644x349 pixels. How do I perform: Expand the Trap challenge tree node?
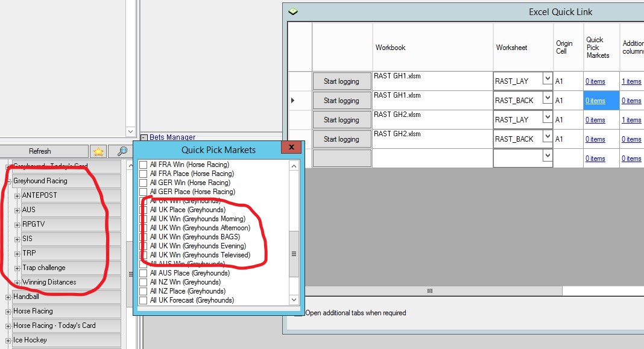tap(17, 268)
